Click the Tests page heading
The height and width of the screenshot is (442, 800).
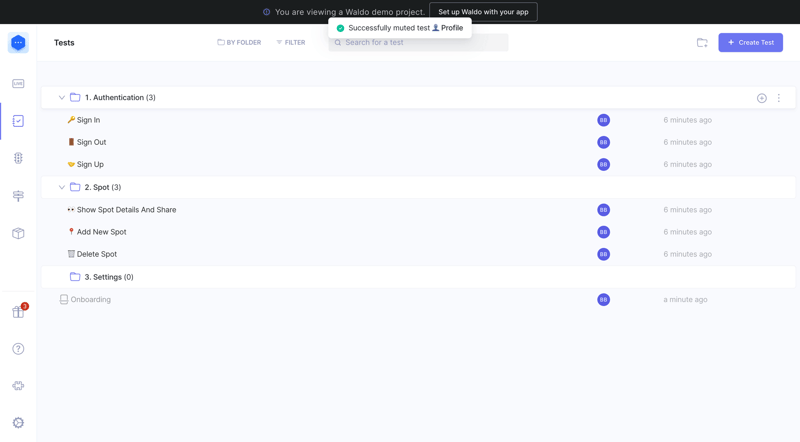[64, 42]
